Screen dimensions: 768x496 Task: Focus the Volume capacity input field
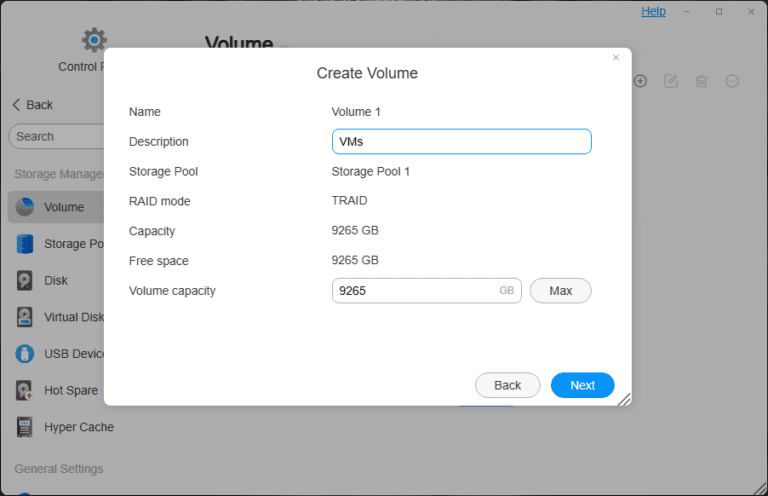click(x=416, y=291)
